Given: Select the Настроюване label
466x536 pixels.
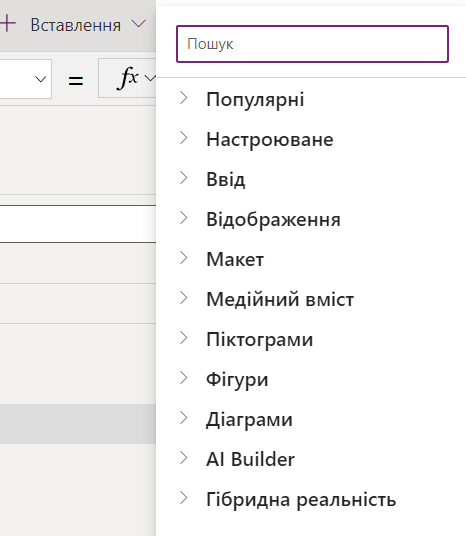Looking at the screenshot, I should 270,139.
